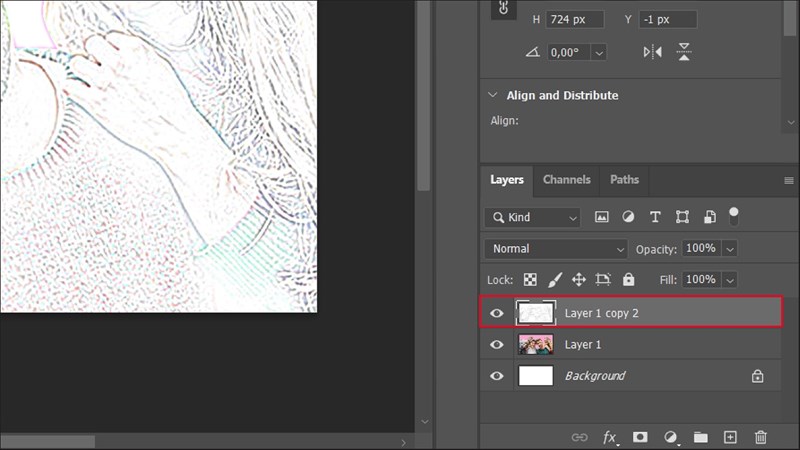Hide Layer 1 visibility eye
800x450 pixels.
coord(496,345)
